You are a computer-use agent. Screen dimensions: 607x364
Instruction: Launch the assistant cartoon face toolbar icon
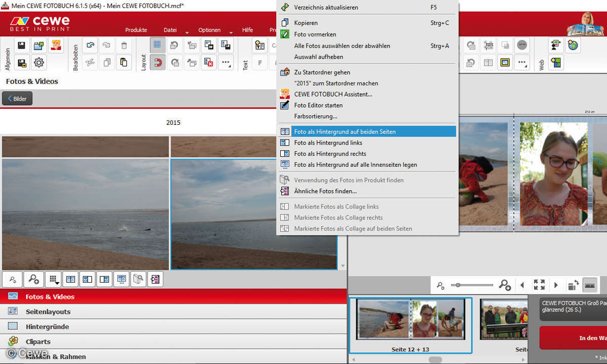(56, 45)
